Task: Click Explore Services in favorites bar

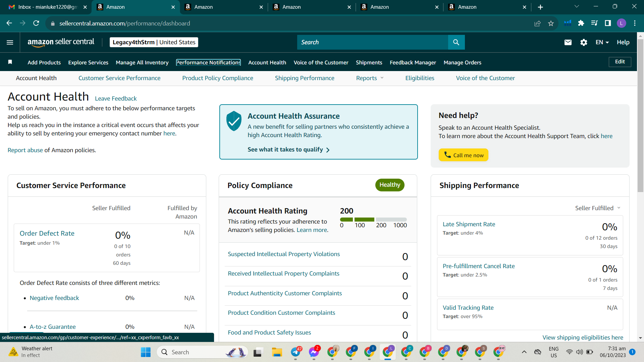Action: coord(88,62)
